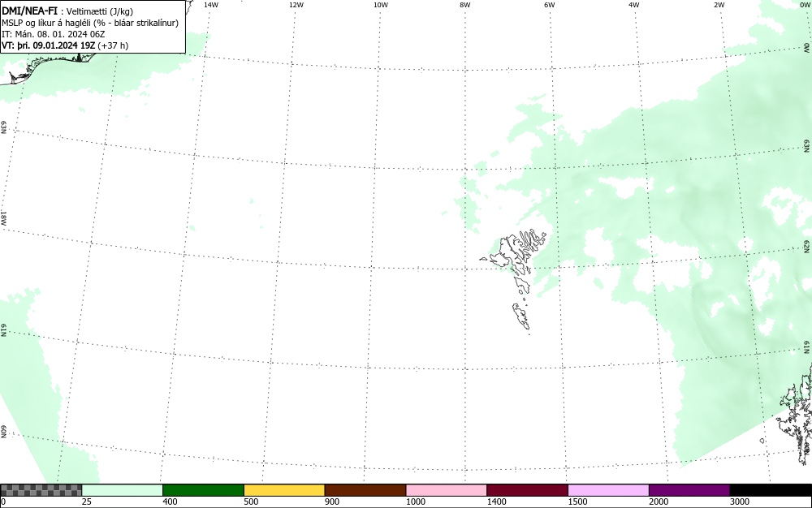Click the 8W longitude label
812x508 pixels.
pos(465,5)
